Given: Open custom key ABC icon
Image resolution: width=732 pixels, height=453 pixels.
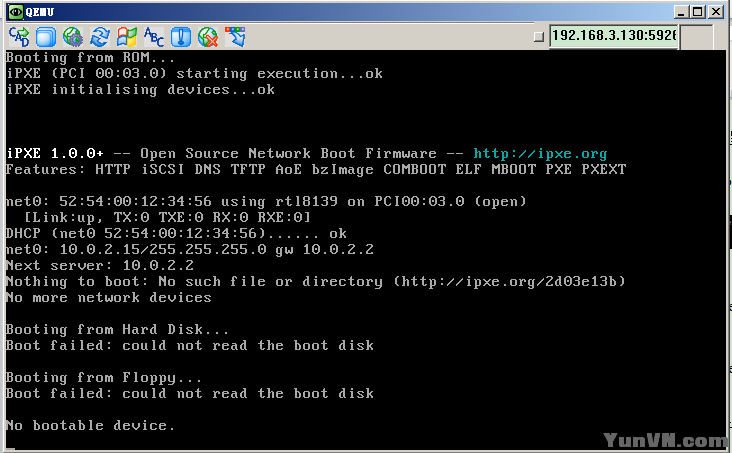Looking at the screenshot, I should pos(154,36).
